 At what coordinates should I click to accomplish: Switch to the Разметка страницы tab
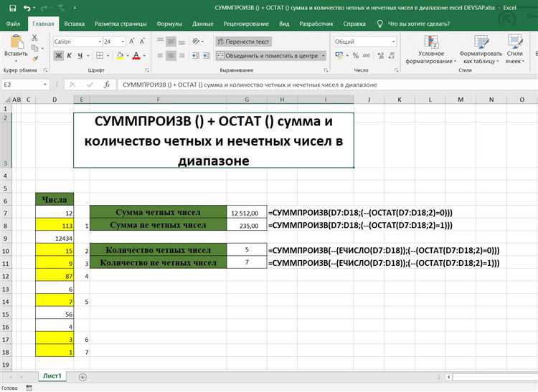[x=121, y=24]
